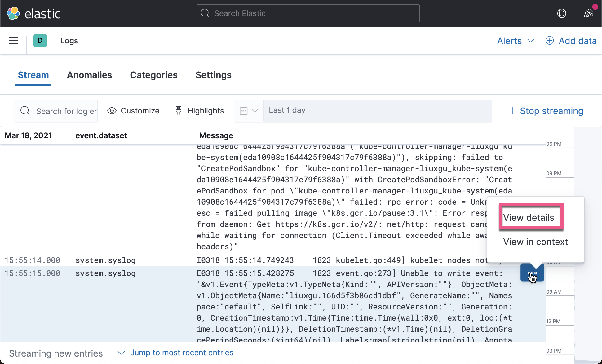Open the main navigation hamburger menu
602x364 pixels.
pyautogui.click(x=13, y=41)
